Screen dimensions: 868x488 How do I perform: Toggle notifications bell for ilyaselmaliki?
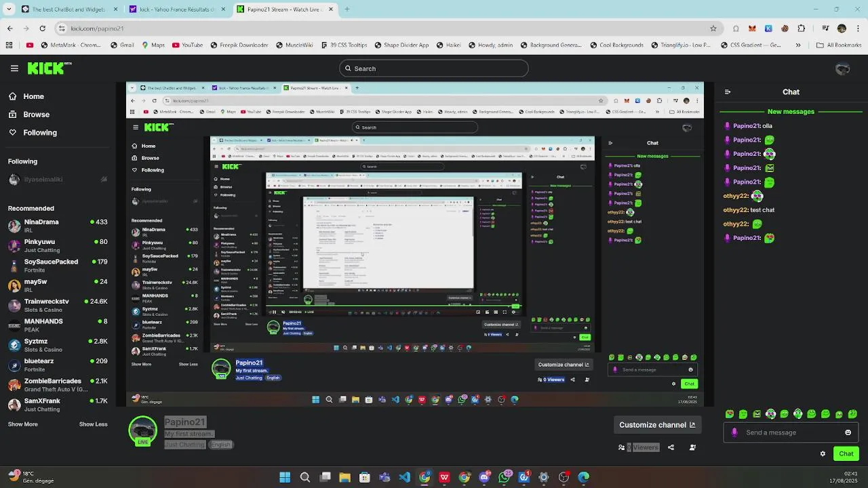pos(104,180)
